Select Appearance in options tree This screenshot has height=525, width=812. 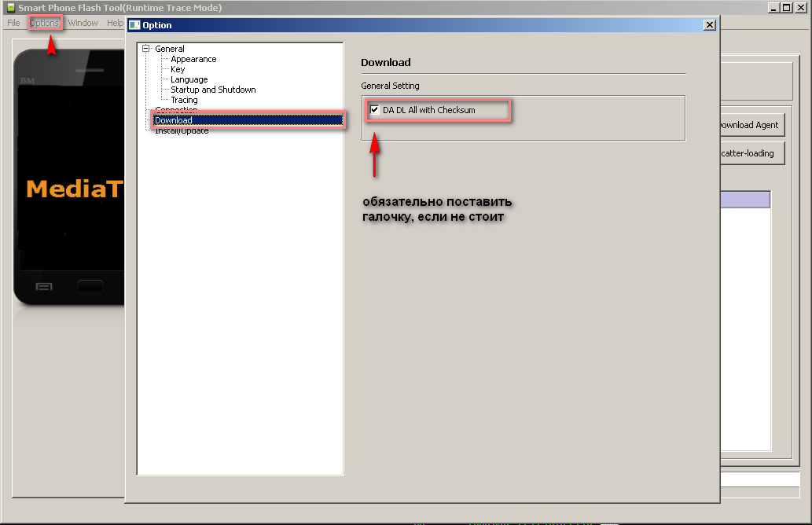193,59
